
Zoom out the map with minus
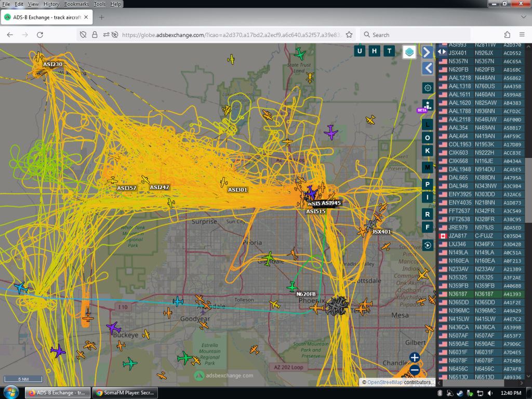(414, 369)
